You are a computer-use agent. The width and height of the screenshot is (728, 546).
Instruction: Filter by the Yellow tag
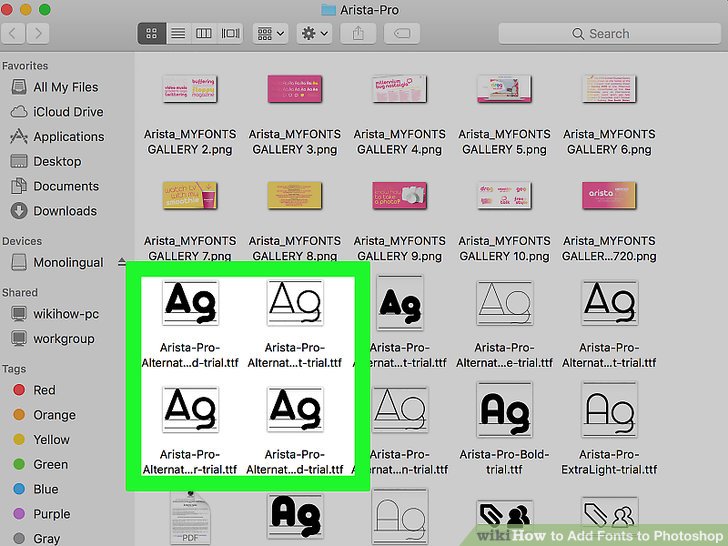[x=41, y=439]
